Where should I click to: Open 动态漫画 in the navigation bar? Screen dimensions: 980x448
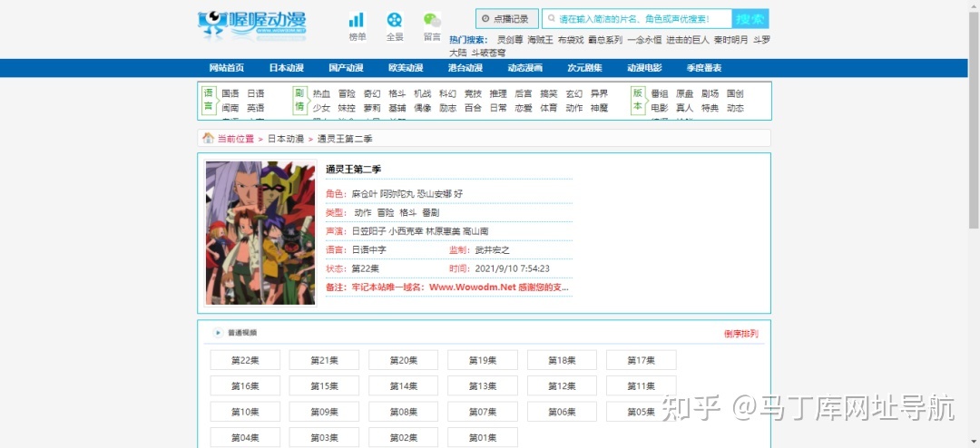point(525,68)
